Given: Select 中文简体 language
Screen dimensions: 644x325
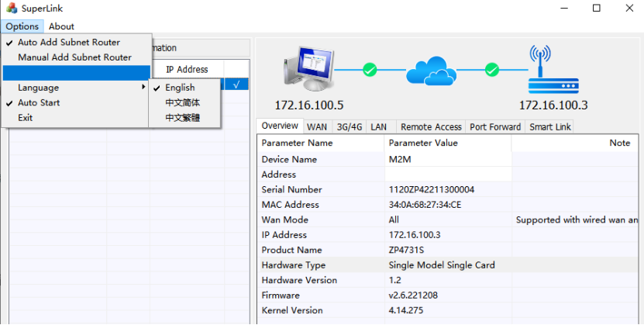Looking at the screenshot, I should click(182, 102).
